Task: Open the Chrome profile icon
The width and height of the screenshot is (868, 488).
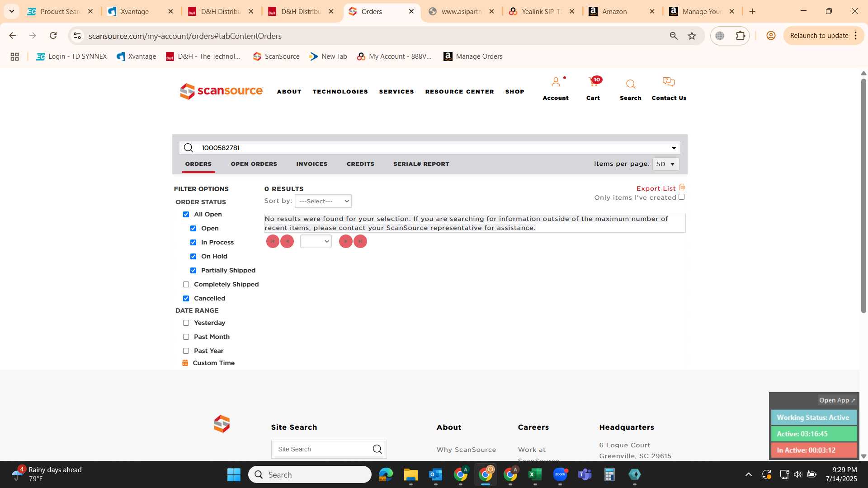Action: [771, 36]
